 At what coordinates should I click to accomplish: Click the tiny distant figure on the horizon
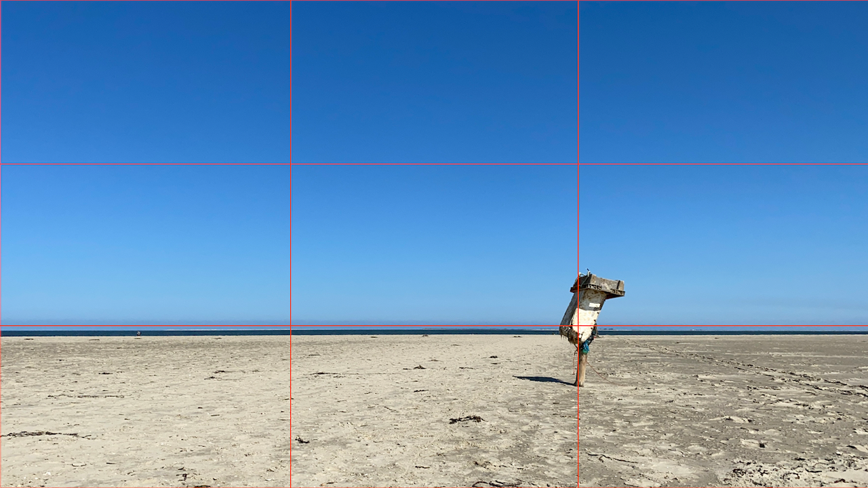click(138, 333)
